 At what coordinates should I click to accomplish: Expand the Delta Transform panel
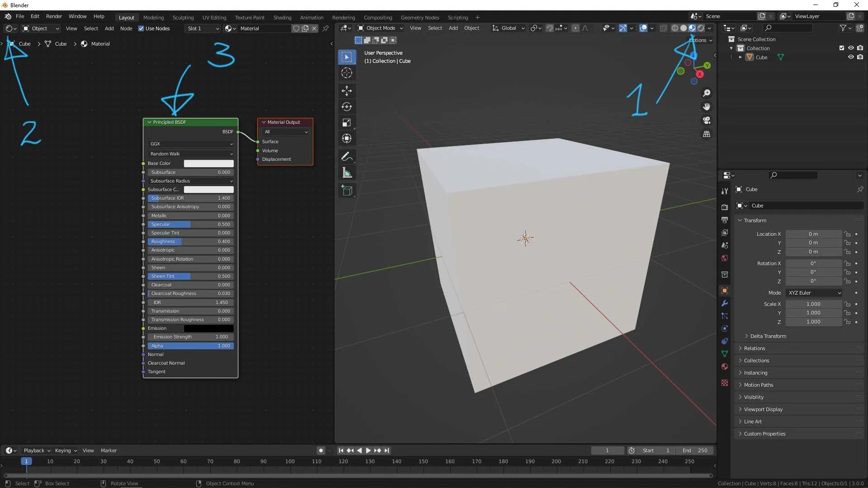767,336
